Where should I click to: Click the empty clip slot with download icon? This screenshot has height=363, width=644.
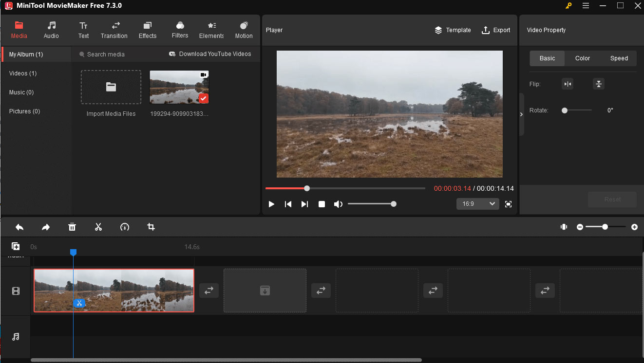click(x=265, y=290)
